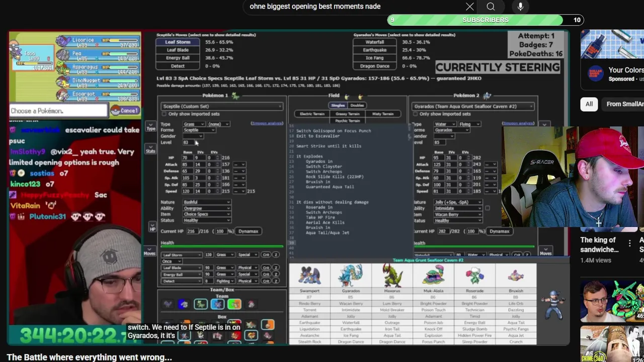
Task: Toggle Grassy Terrain on the field
Action: click(x=347, y=114)
